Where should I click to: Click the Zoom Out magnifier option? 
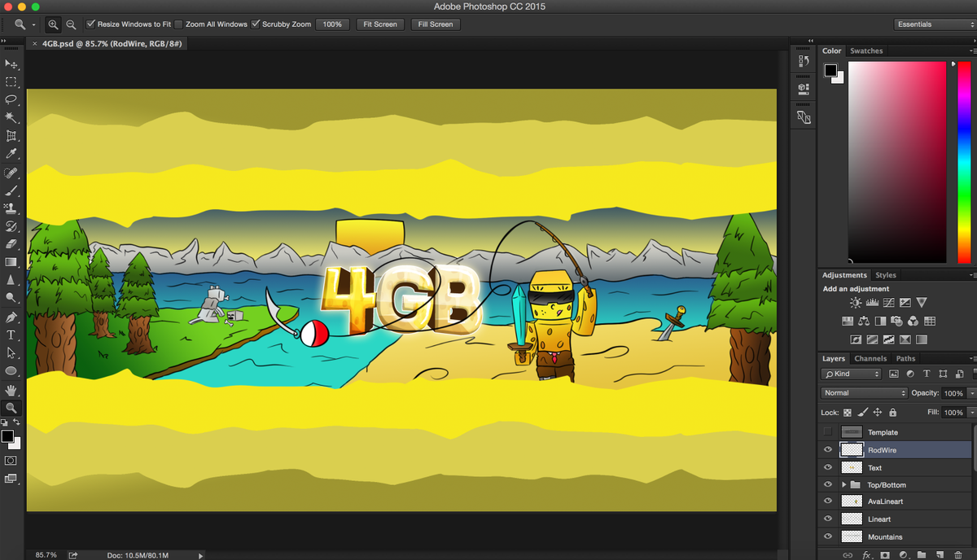tap(71, 24)
